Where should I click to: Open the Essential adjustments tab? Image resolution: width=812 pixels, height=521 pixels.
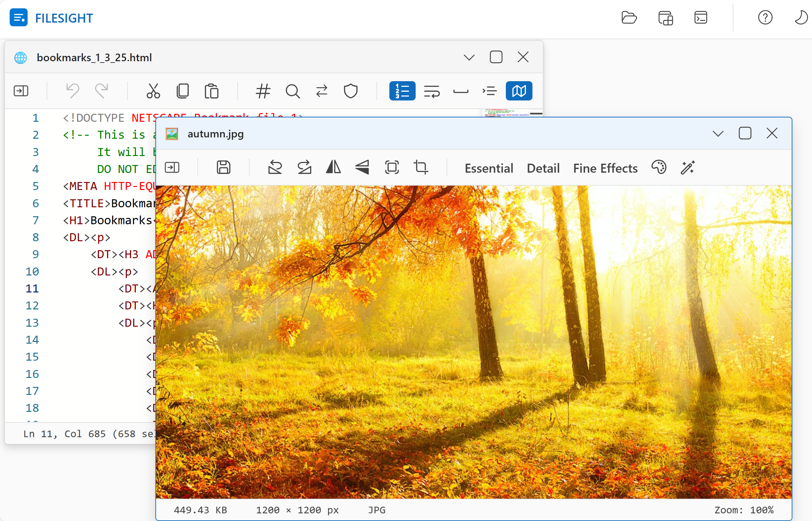click(489, 168)
